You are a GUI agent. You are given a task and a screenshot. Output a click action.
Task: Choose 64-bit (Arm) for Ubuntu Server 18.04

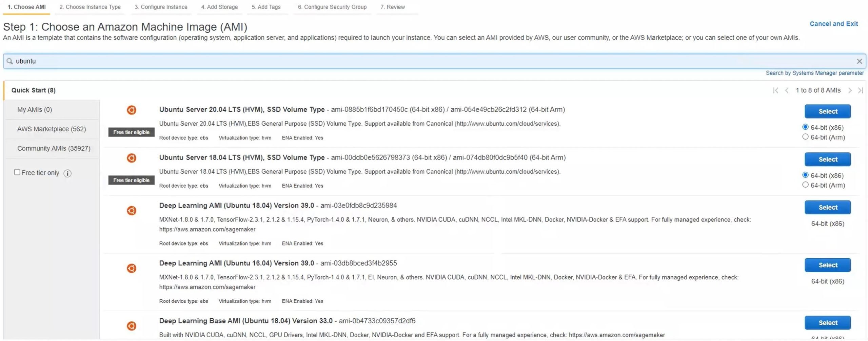pyautogui.click(x=805, y=185)
